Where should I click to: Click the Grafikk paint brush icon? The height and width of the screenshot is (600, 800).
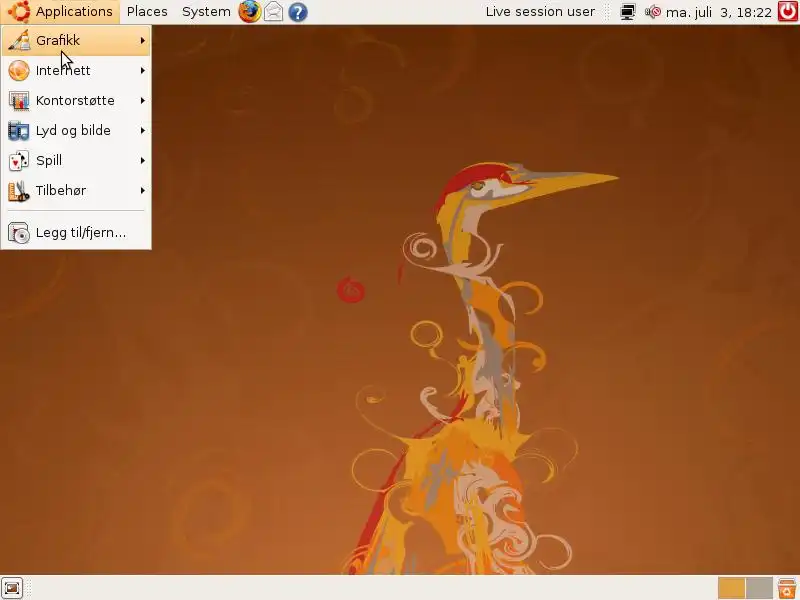click(18, 40)
